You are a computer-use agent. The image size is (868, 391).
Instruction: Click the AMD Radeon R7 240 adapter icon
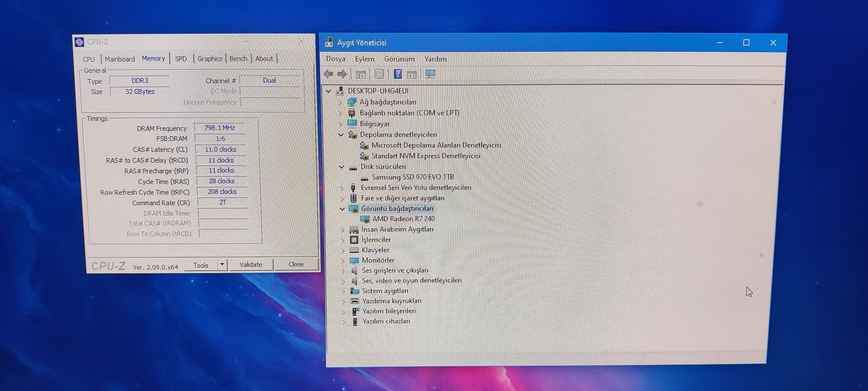pyautogui.click(x=365, y=219)
